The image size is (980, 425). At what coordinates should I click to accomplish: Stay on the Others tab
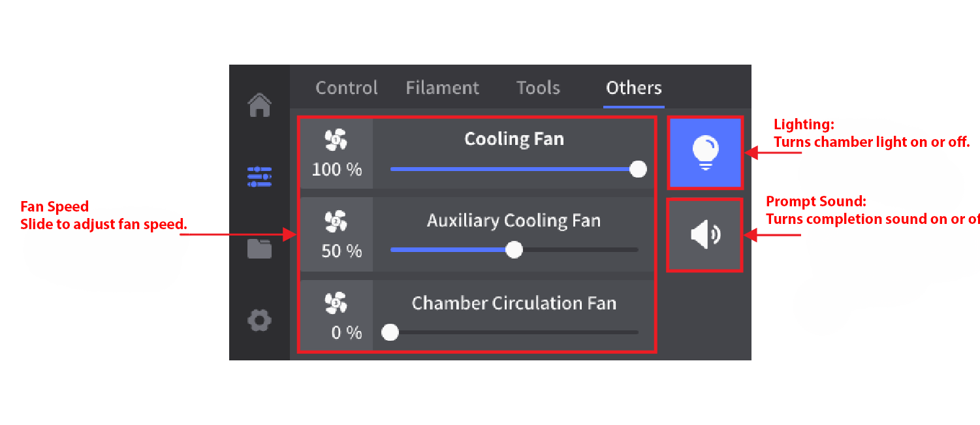[633, 87]
